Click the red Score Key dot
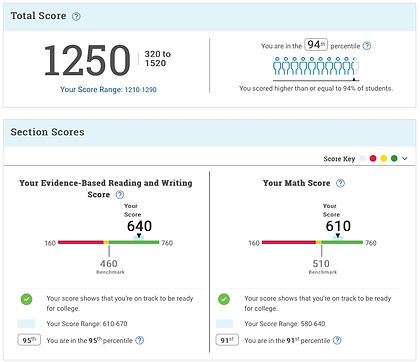The width and height of the screenshot is (420, 362). (373, 158)
